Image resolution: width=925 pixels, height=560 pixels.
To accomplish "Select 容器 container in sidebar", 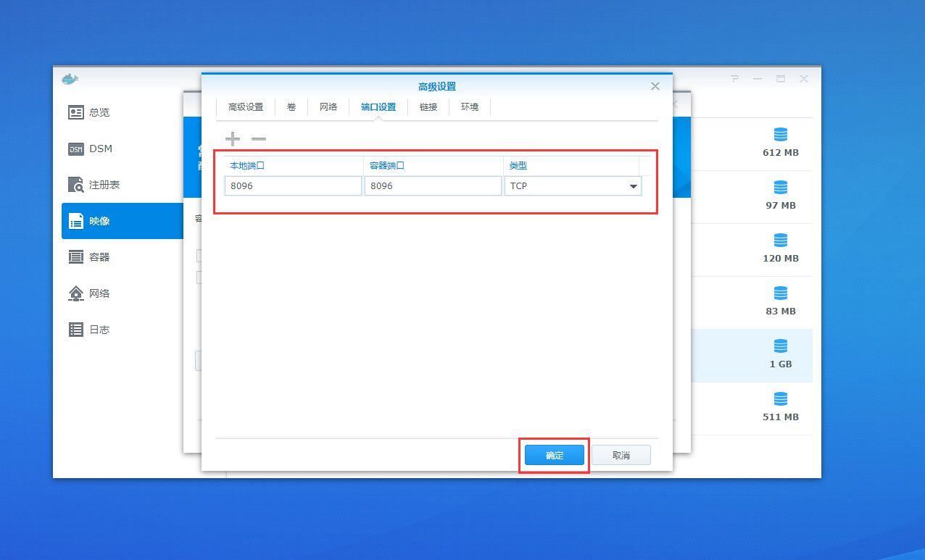I will (x=99, y=257).
